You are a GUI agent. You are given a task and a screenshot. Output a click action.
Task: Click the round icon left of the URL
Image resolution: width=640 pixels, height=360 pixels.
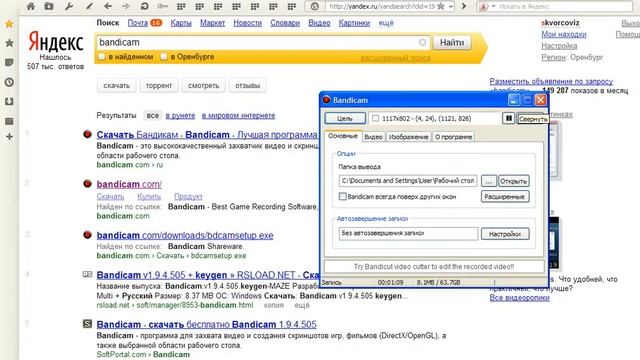pos(314,7)
